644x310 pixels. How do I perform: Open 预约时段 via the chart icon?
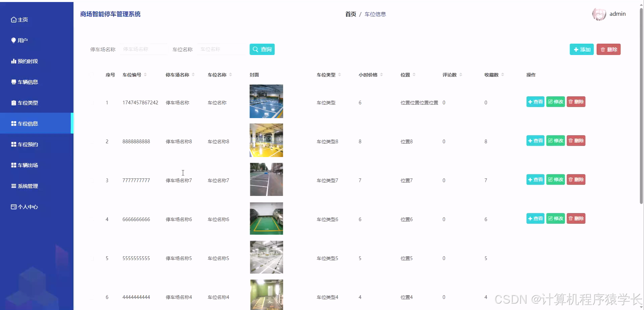[x=13, y=61]
